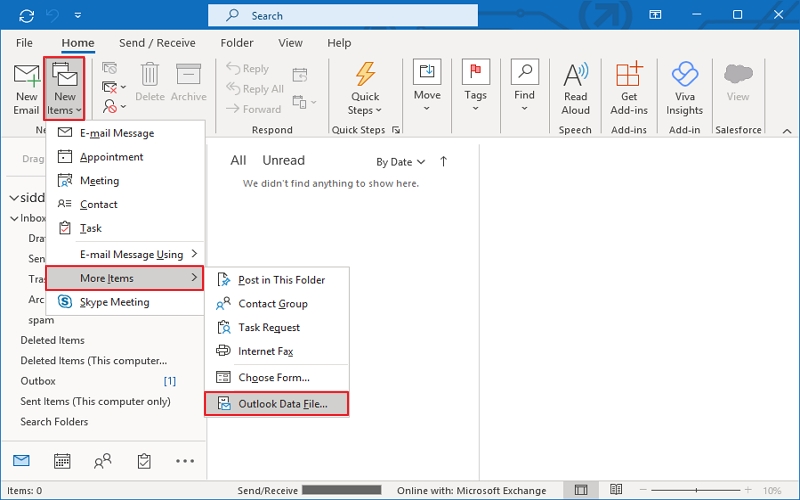This screenshot has height=500, width=800.
Task: Click the Salesforce View cloud icon
Action: pos(738,83)
